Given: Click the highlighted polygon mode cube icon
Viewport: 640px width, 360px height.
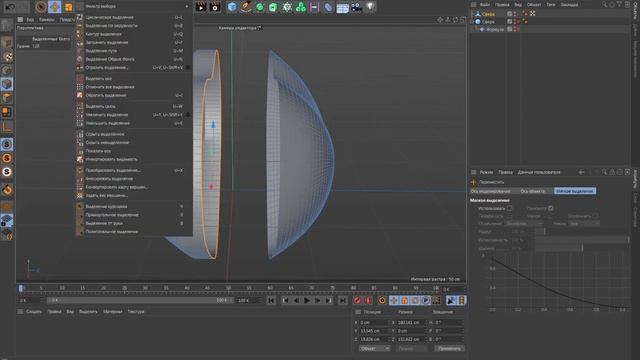Looking at the screenshot, I should 7,84.
